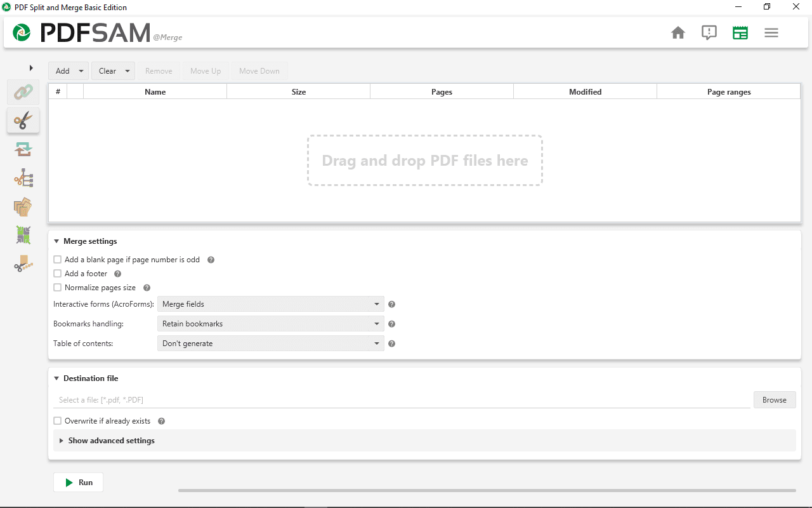Open the Extract scissors-and-page icon
The height and width of the screenshot is (508, 812).
[x=23, y=264]
